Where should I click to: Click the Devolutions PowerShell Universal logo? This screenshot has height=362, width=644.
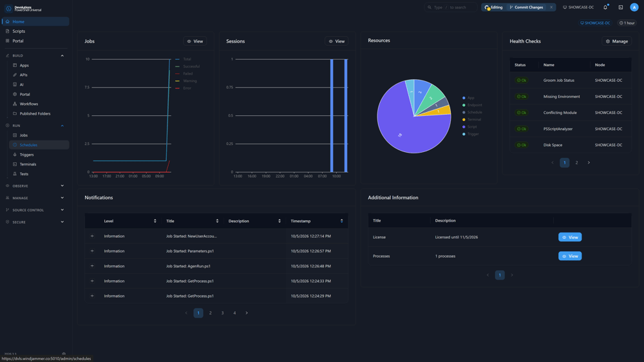point(24,8)
